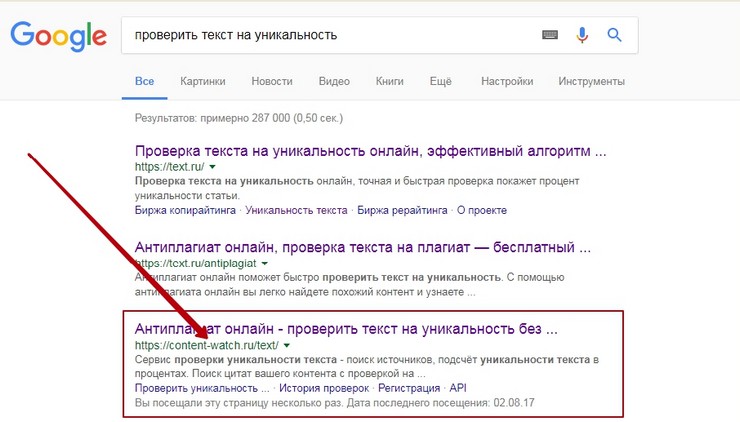Open the Проверить уникальность sitelink

coord(202,388)
